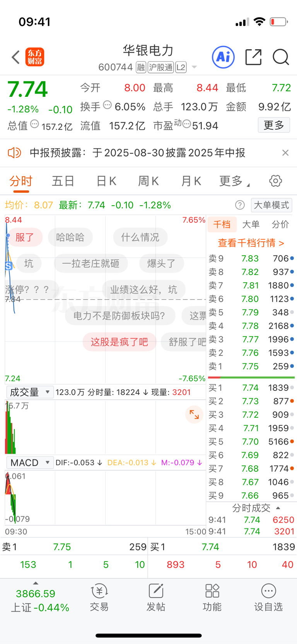Tap the 一拉老庄就砸 comment bubble
Screen dimensions: 297x644
tap(90, 264)
